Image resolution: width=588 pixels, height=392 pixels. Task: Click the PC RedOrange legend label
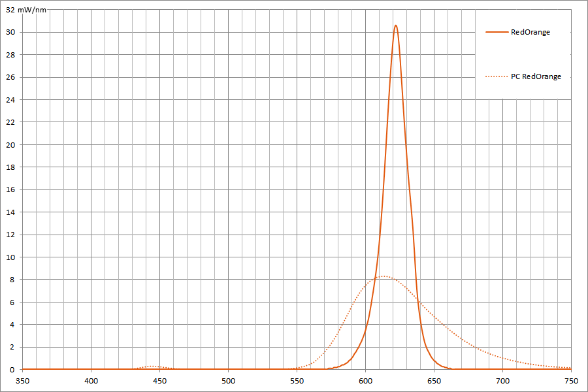[536, 76]
